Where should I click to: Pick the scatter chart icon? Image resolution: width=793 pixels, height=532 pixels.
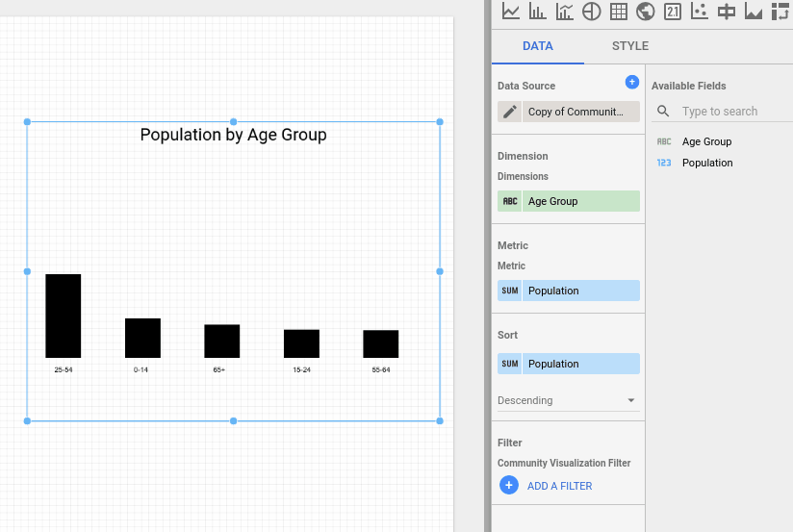[700, 12]
